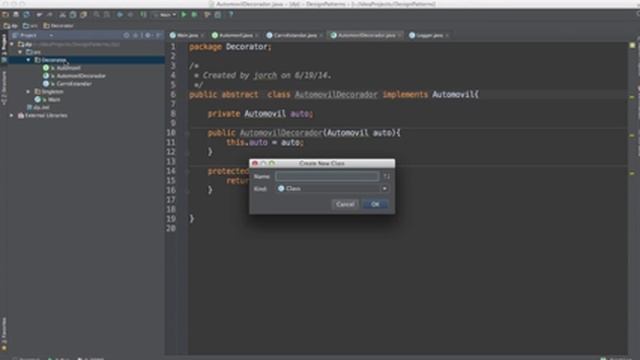Click Collapse All icon in Project panel
640x360 pixels.
point(136,36)
